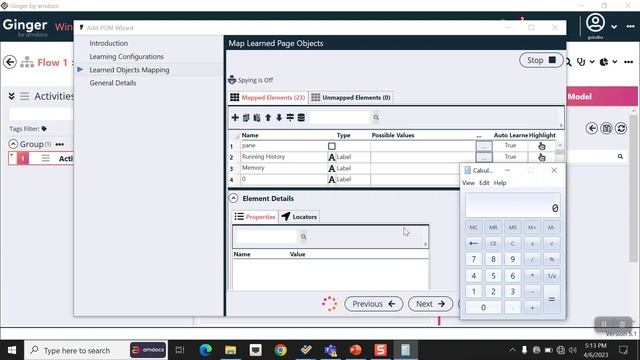Switch to Mapped Elements (23) tab
The image size is (640, 360).
[268, 98]
